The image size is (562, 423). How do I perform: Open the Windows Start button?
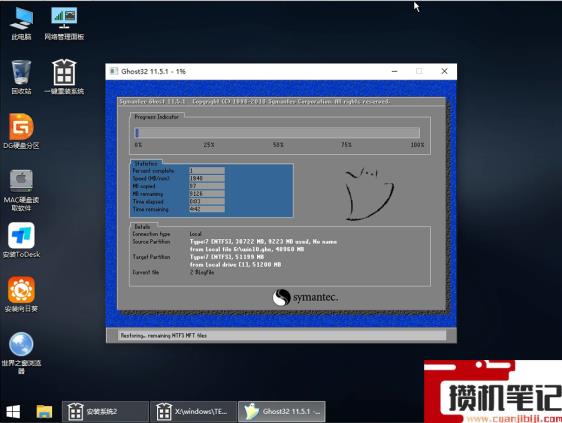(x=13, y=412)
